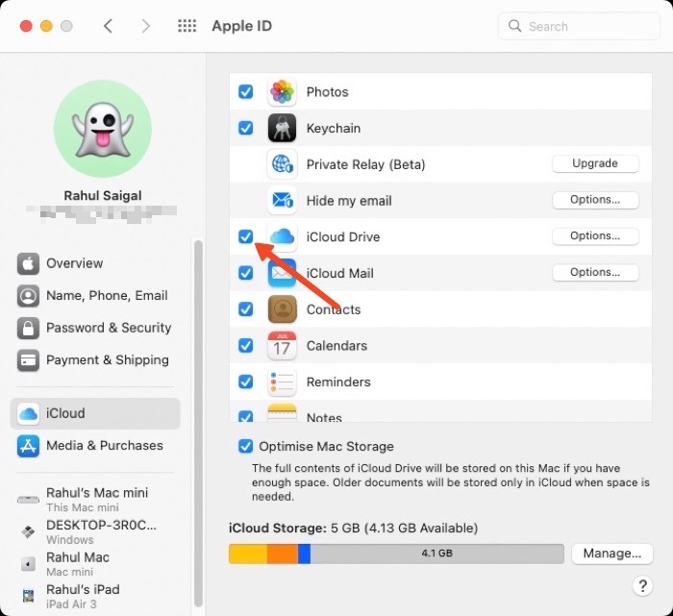Screen dimensions: 673x616
Task: Uncheck the Keychain checkbox
Action: pyautogui.click(x=245, y=128)
